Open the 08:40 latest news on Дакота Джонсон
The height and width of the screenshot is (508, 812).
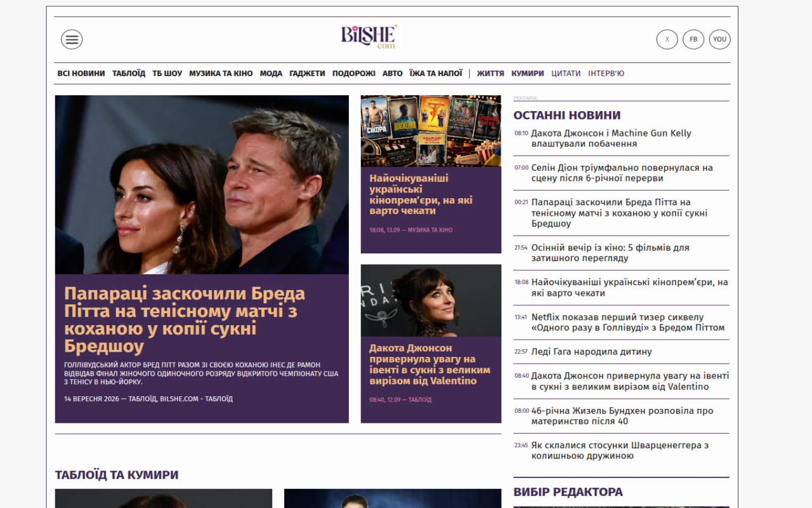(x=630, y=381)
